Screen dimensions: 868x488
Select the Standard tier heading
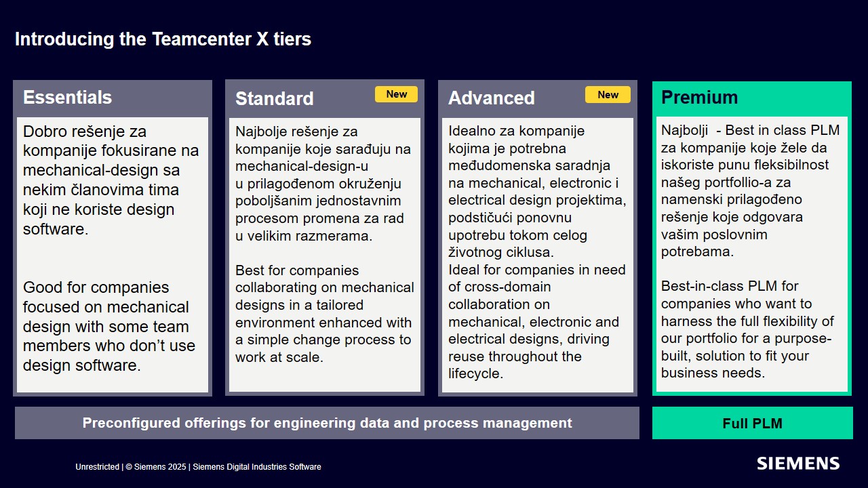(274, 99)
